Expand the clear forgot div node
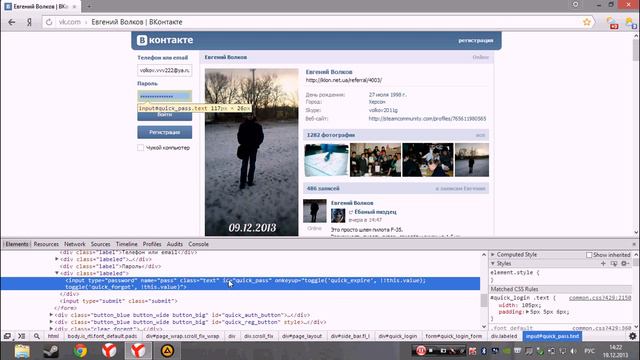Screen dimensions: 640x360 tap(51, 328)
